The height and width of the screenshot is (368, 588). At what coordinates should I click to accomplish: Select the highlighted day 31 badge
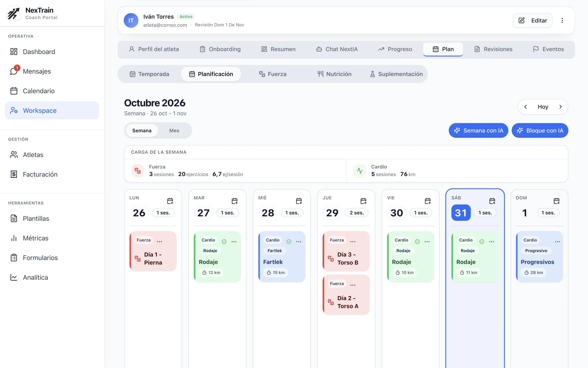461,213
